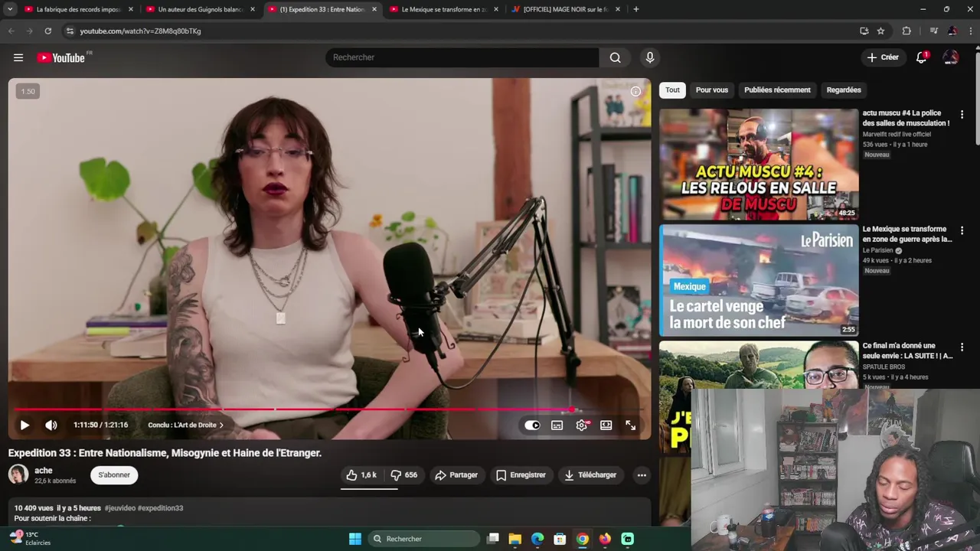This screenshot has height=551, width=980.
Task: Enter fullscreen mode
Action: point(630,425)
